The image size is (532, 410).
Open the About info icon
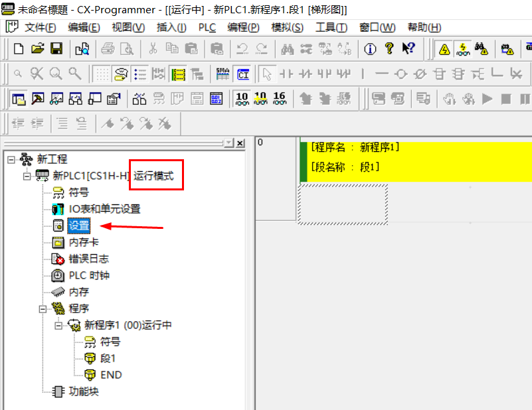370,50
